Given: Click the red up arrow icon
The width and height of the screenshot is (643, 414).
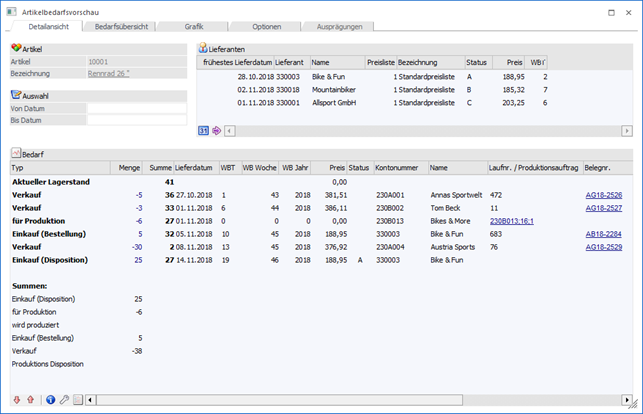Looking at the screenshot, I should pos(30,400).
